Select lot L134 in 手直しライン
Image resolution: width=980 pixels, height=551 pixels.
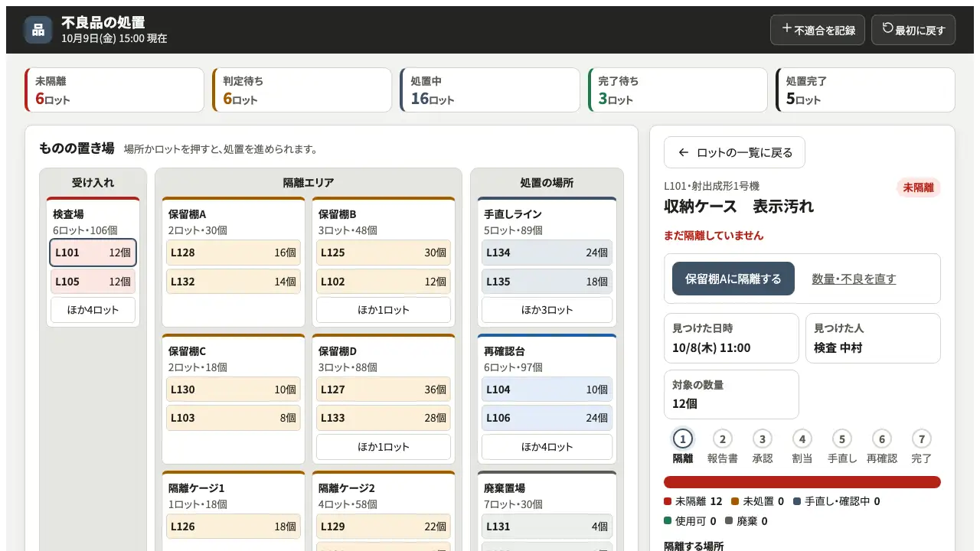[x=547, y=253]
